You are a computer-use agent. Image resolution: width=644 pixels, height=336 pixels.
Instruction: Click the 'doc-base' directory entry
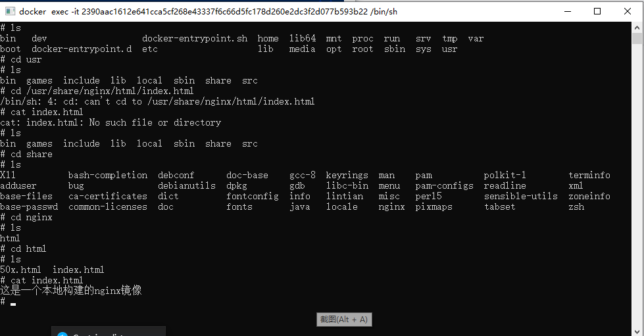[247, 175]
